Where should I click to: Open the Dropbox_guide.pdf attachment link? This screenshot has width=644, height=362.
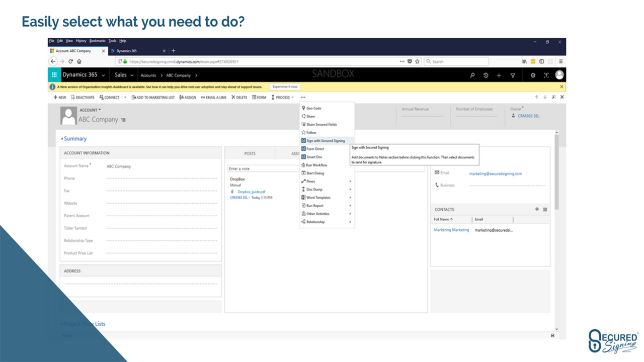252,192
